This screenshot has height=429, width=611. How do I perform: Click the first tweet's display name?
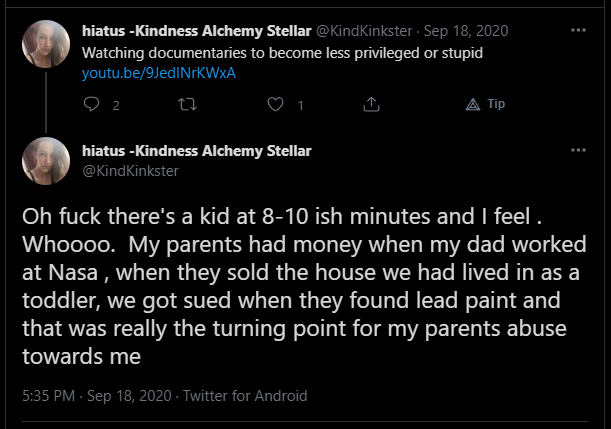(x=197, y=31)
